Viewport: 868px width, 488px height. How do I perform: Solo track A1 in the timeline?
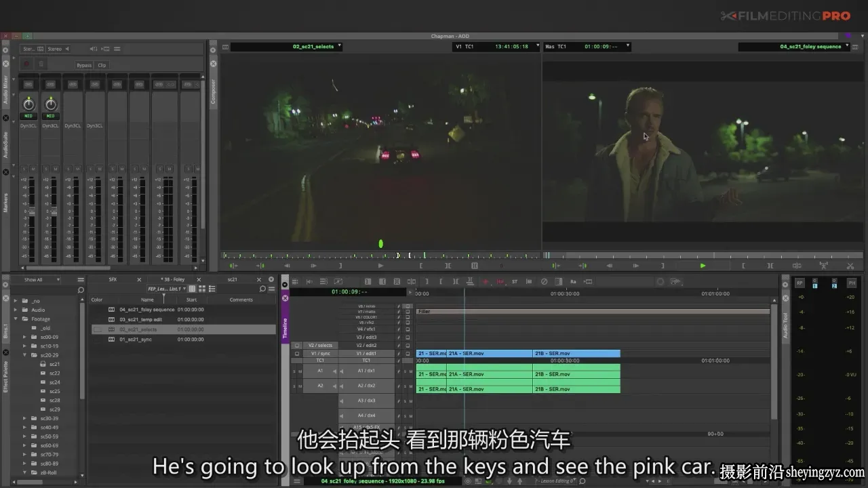pyautogui.click(x=294, y=371)
